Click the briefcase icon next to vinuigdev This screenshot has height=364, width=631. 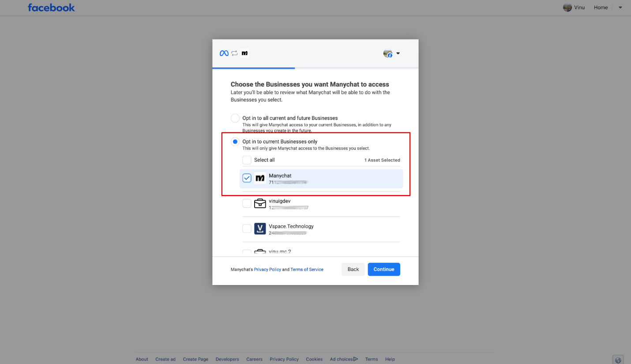[x=260, y=203]
